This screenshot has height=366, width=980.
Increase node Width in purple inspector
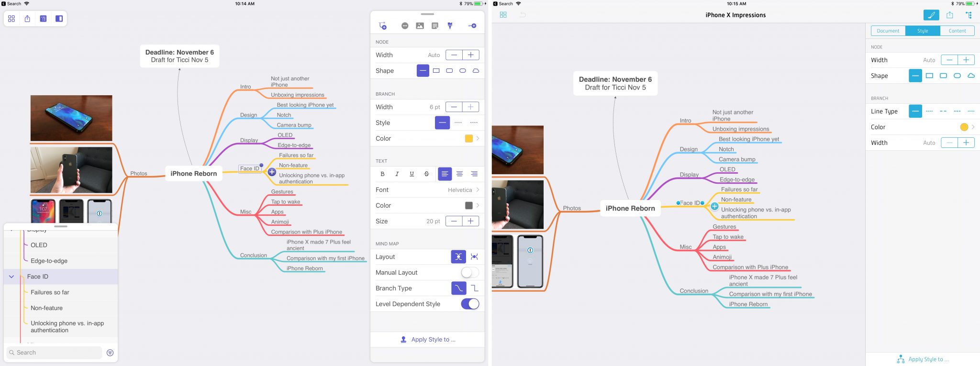[471, 55]
